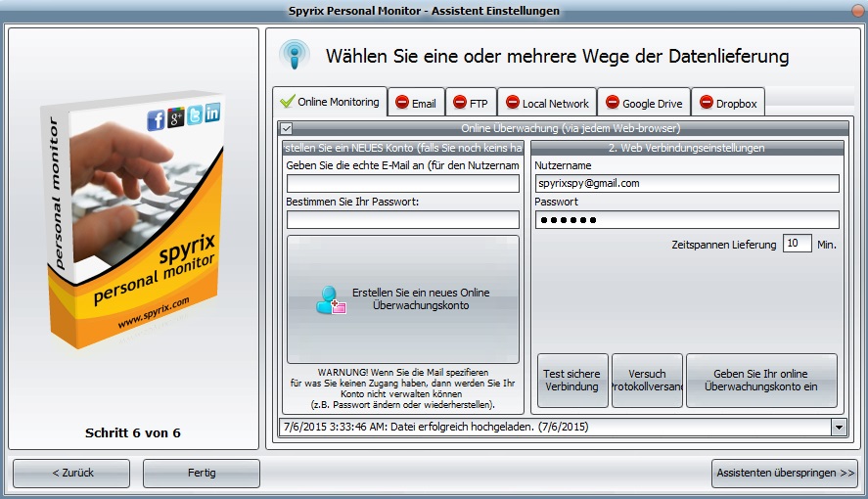Image resolution: width=868 pixels, height=499 pixels.
Task: Select the Local Network tab
Action: (547, 103)
